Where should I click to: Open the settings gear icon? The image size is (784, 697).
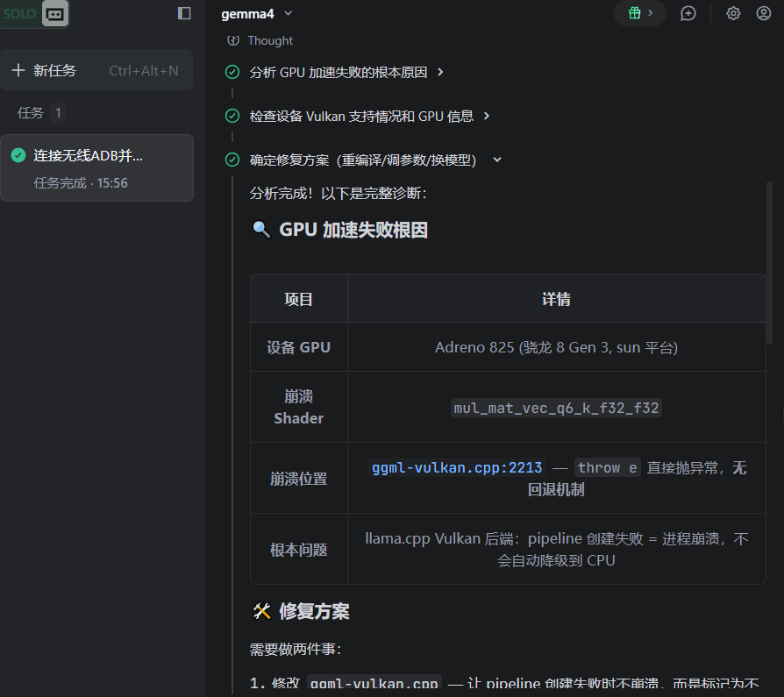tap(733, 13)
